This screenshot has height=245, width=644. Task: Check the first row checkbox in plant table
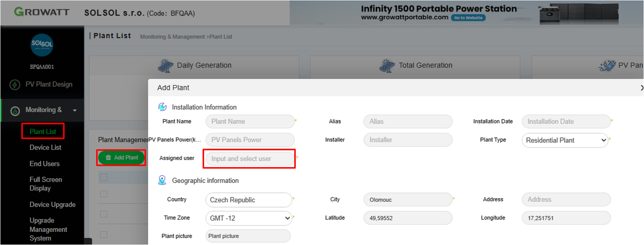pyautogui.click(x=104, y=194)
